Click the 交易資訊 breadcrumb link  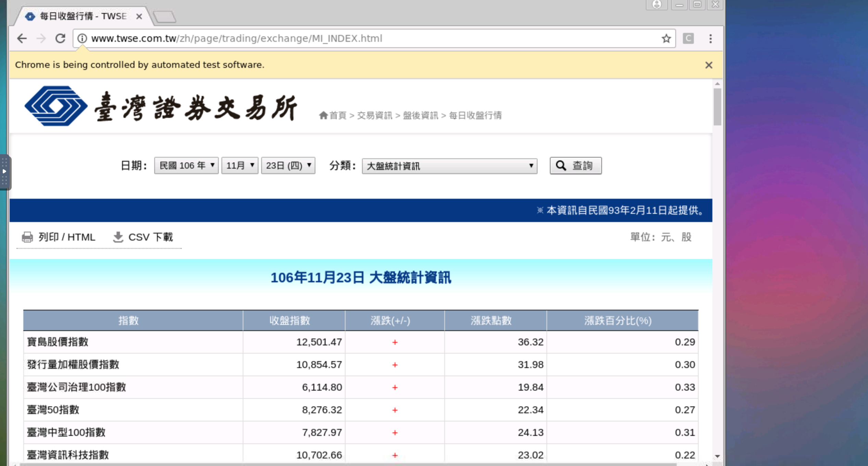coord(374,115)
